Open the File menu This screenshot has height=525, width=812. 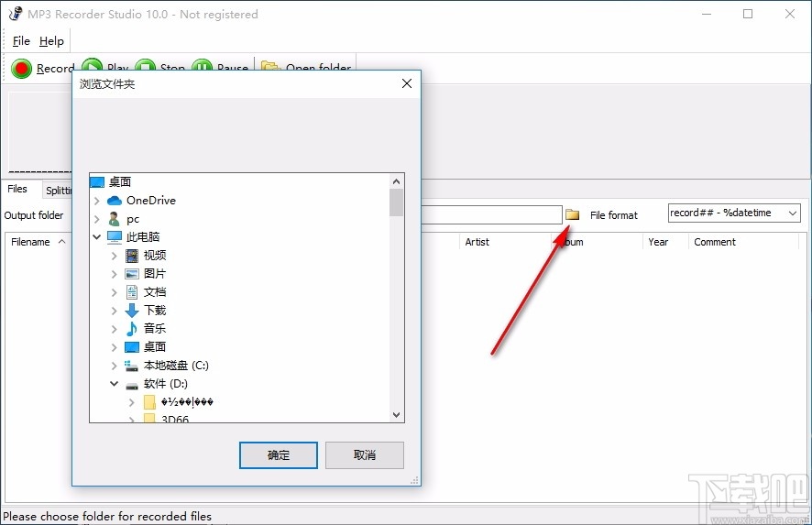[21, 41]
